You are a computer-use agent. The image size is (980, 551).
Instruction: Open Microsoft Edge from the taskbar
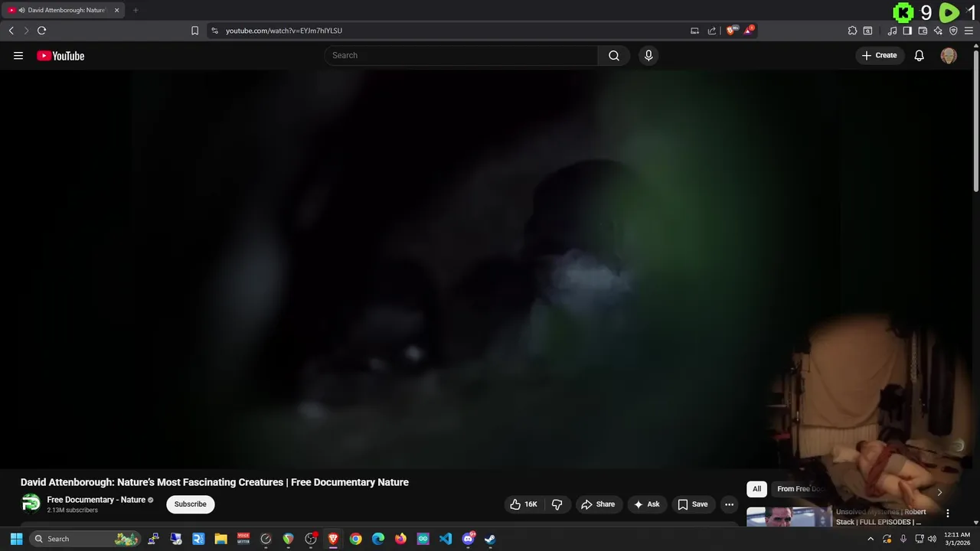(x=378, y=539)
